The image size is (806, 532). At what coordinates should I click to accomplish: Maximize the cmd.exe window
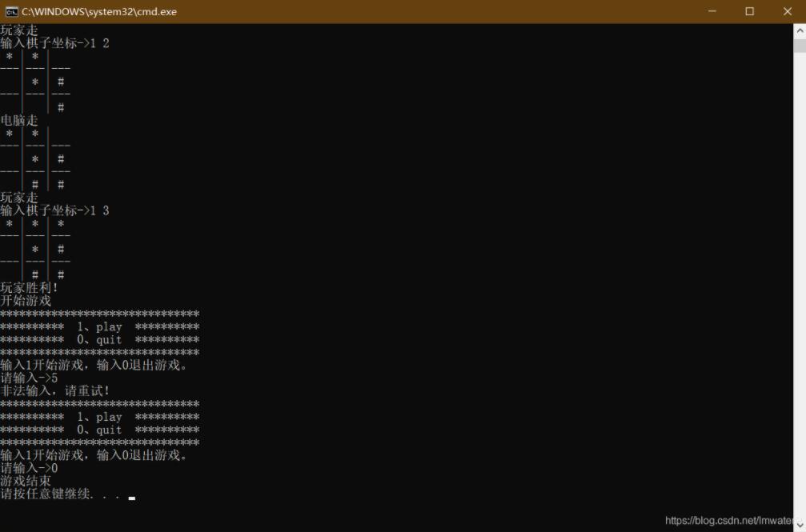coord(749,11)
